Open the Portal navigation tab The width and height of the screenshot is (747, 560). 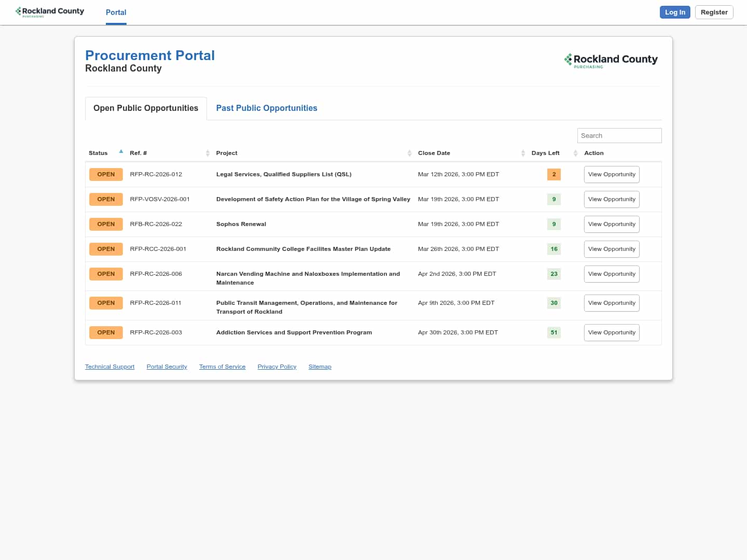116,12
